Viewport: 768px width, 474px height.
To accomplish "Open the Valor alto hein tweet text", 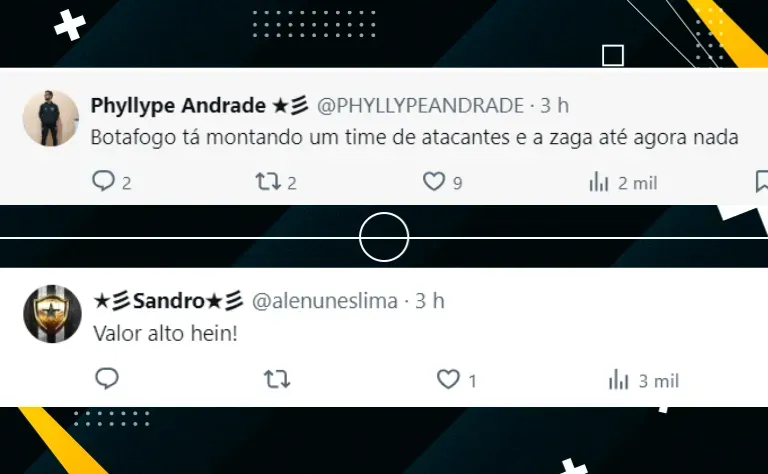I will coord(166,333).
